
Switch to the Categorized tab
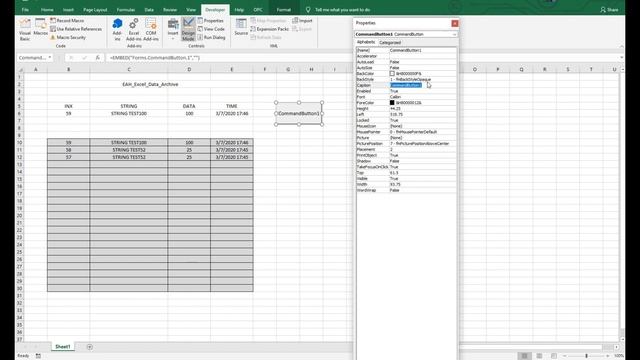click(390, 42)
